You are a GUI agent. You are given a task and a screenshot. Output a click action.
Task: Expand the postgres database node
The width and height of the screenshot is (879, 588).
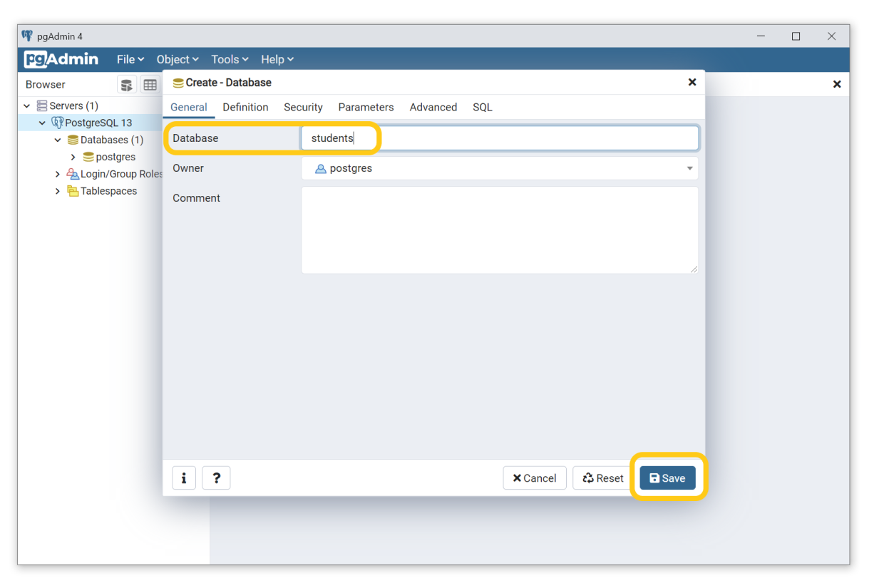73,157
